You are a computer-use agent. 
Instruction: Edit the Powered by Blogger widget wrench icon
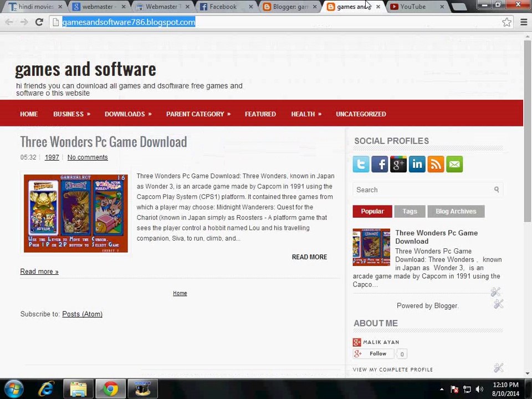click(498, 304)
